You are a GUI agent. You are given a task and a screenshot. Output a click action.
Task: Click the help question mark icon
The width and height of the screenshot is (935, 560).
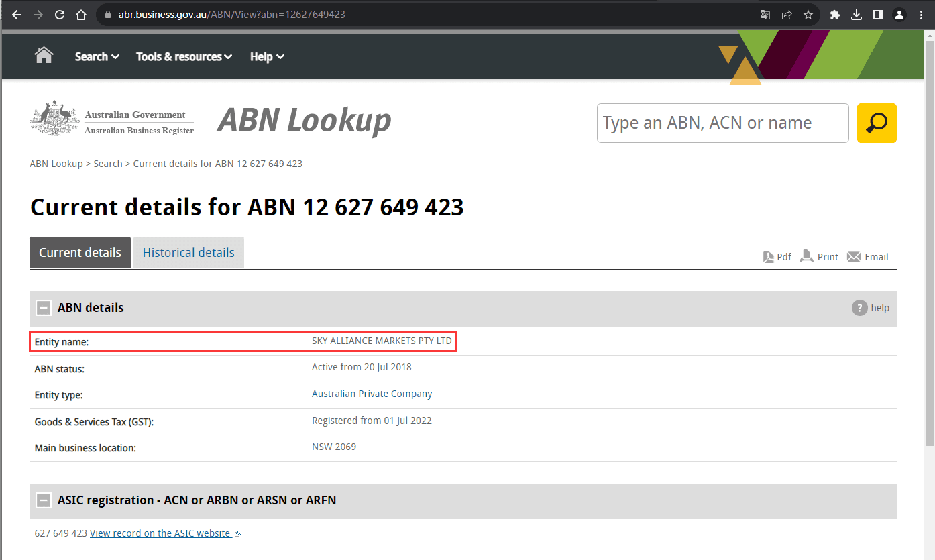click(859, 308)
